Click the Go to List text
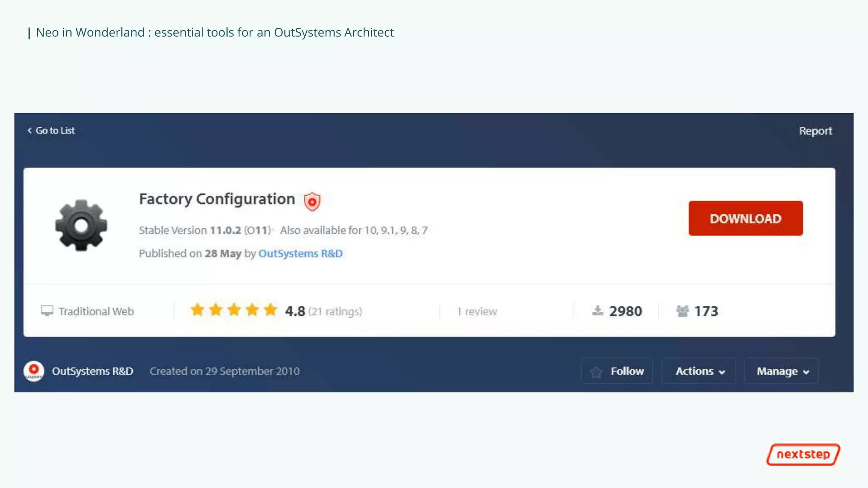The image size is (868, 488). [55, 130]
